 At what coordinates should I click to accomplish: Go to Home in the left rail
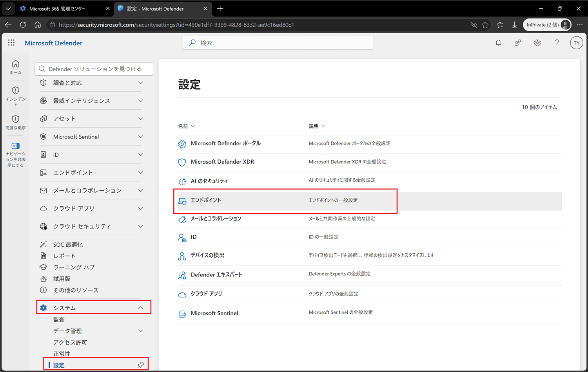16,67
